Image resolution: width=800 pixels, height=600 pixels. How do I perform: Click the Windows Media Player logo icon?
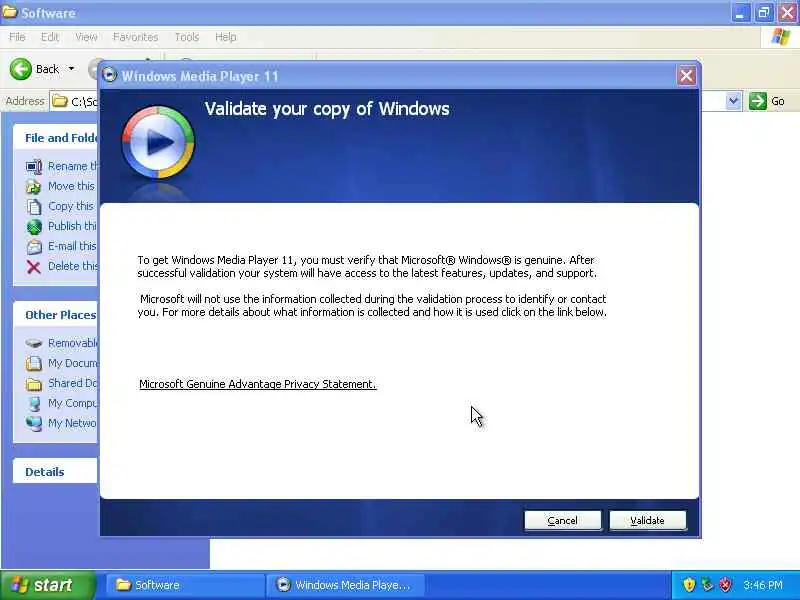[x=158, y=142]
